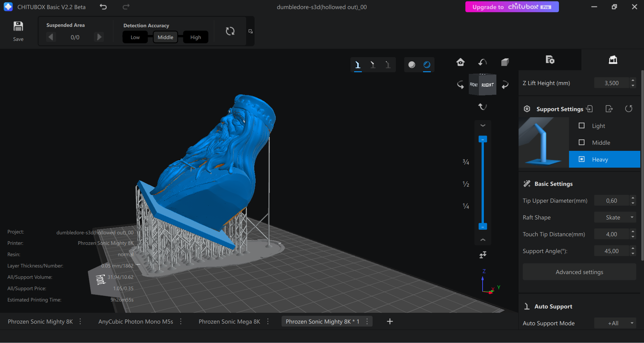Set detection accuracy to Low
The width and height of the screenshot is (644, 343).
pyautogui.click(x=135, y=37)
